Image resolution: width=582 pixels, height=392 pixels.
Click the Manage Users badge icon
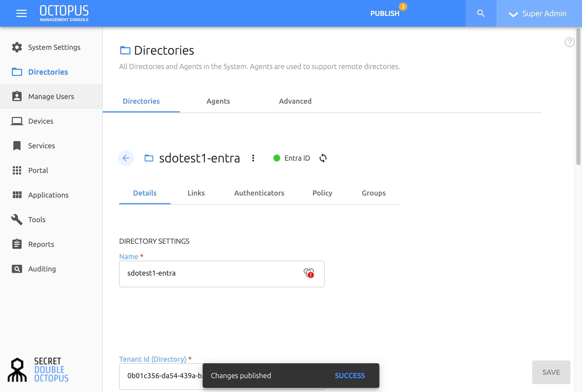tap(17, 96)
